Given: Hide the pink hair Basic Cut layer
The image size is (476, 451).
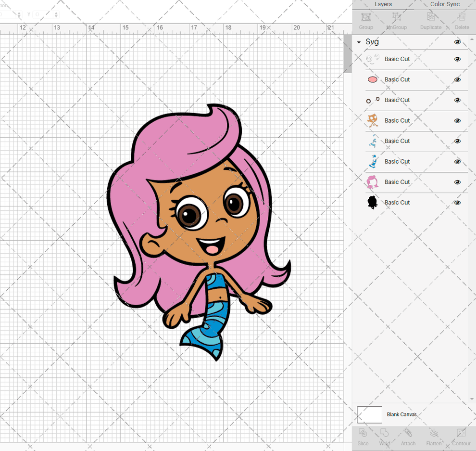Looking at the screenshot, I should [457, 182].
